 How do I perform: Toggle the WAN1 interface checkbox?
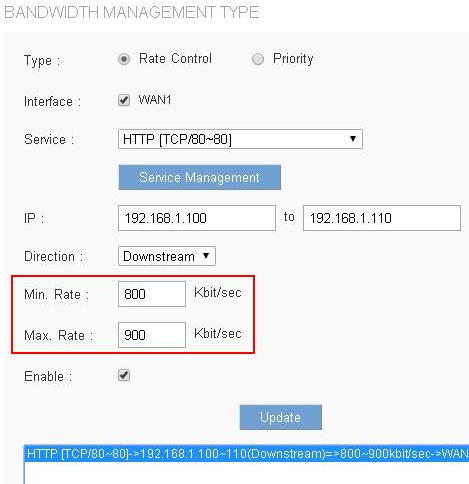[x=124, y=100]
